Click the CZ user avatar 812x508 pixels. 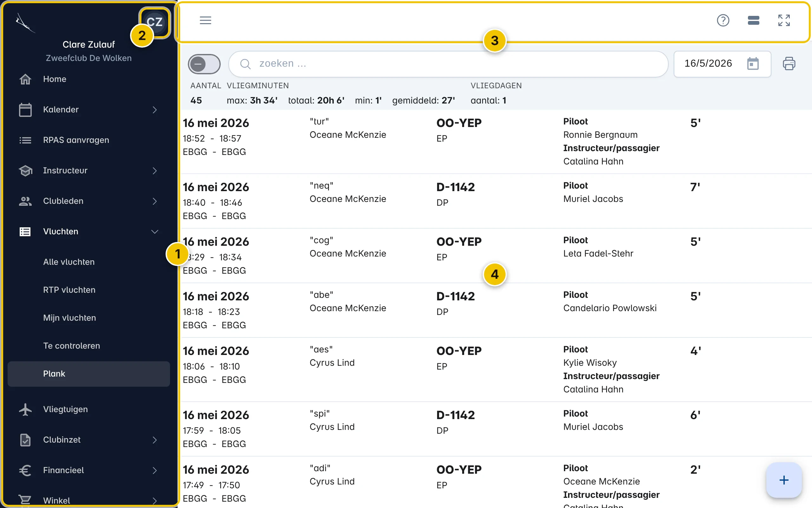point(155,22)
